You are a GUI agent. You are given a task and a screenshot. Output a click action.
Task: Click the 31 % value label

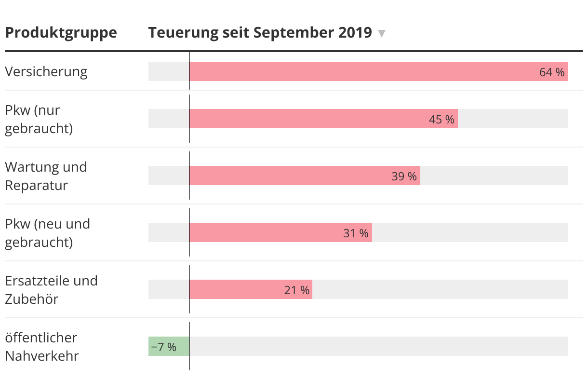356,233
